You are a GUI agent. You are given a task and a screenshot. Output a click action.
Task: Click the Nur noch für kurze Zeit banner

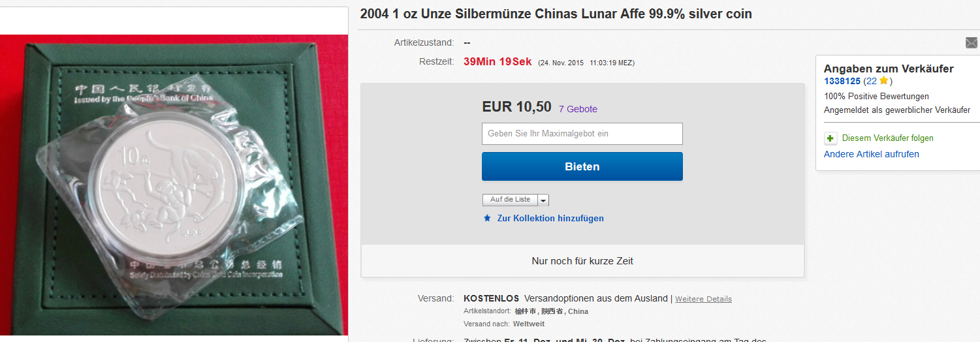click(582, 261)
